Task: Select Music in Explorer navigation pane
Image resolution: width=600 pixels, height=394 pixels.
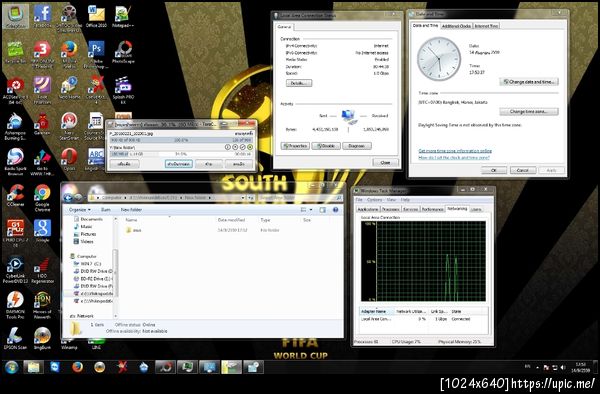Action: [x=83, y=226]
